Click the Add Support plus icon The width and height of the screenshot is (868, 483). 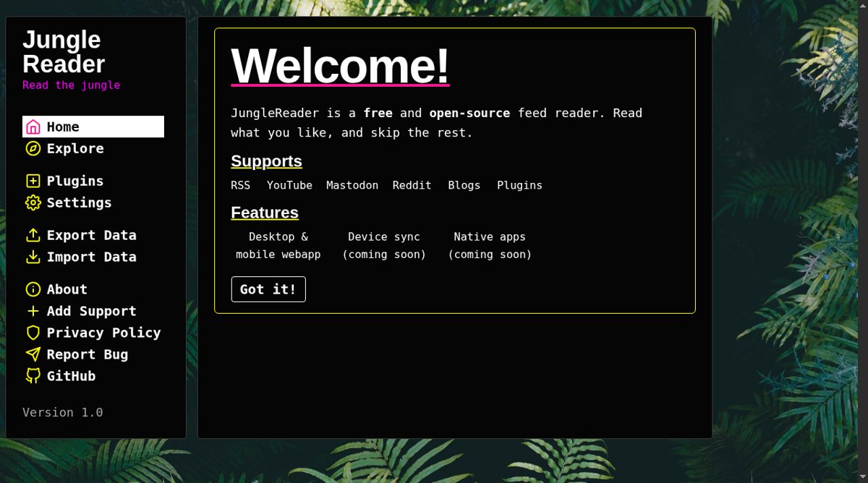pos(33,311)
